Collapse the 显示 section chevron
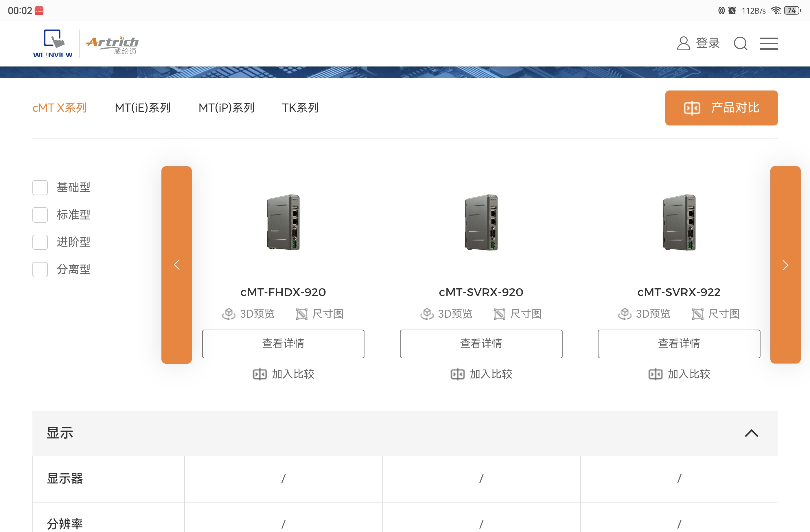This screenshot has width=810, height=532. (x=751, y=433)
